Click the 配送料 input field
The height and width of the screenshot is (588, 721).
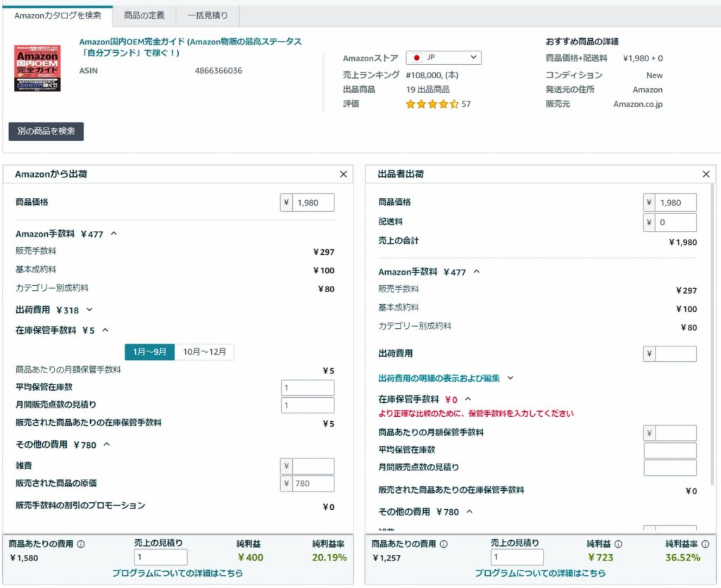point(676,223)
